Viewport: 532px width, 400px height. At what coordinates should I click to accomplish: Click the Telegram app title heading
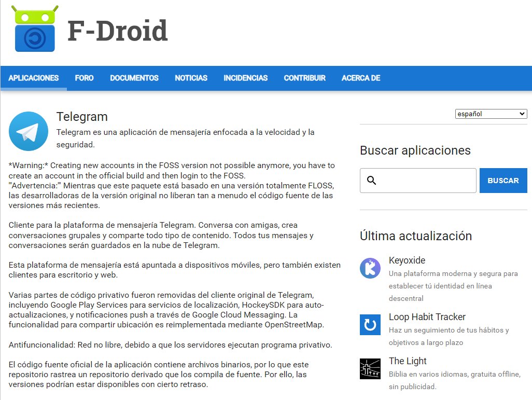coord(82,116)
